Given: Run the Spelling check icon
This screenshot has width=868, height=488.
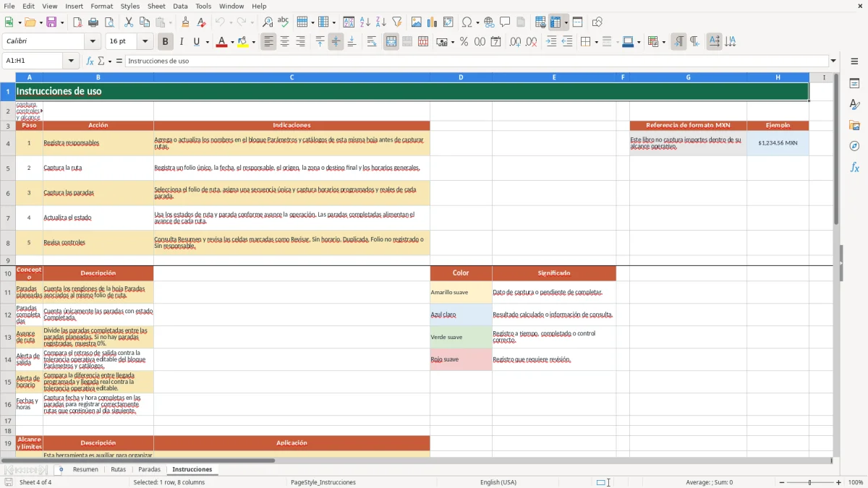Looking at the screenshot, I should click(x=284, y=22).
